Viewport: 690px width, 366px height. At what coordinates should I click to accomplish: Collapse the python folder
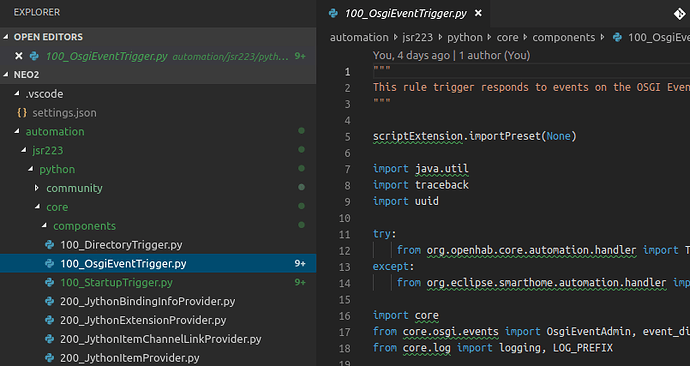pyautogui.click(x=31, y=169)
